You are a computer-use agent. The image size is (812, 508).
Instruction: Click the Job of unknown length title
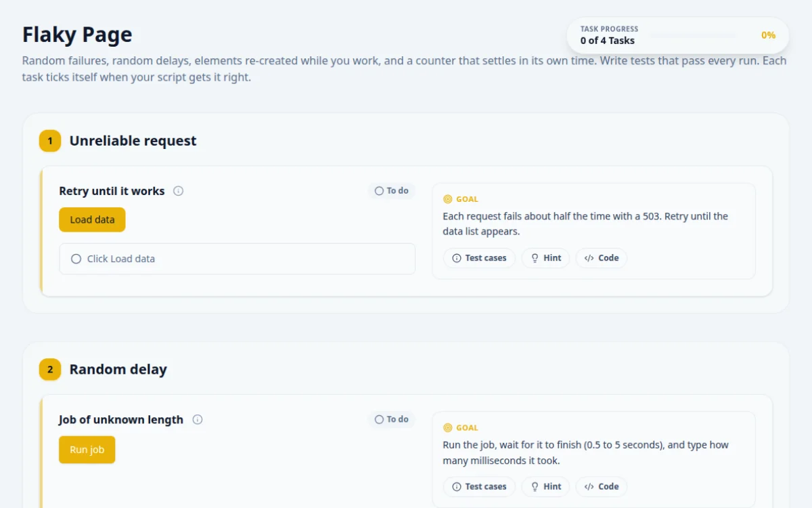click(x=120, y=419)
